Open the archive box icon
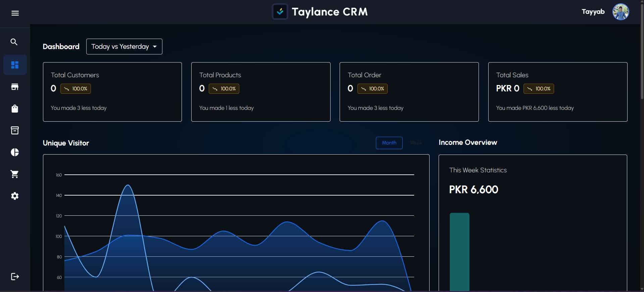 pos(15,130)
